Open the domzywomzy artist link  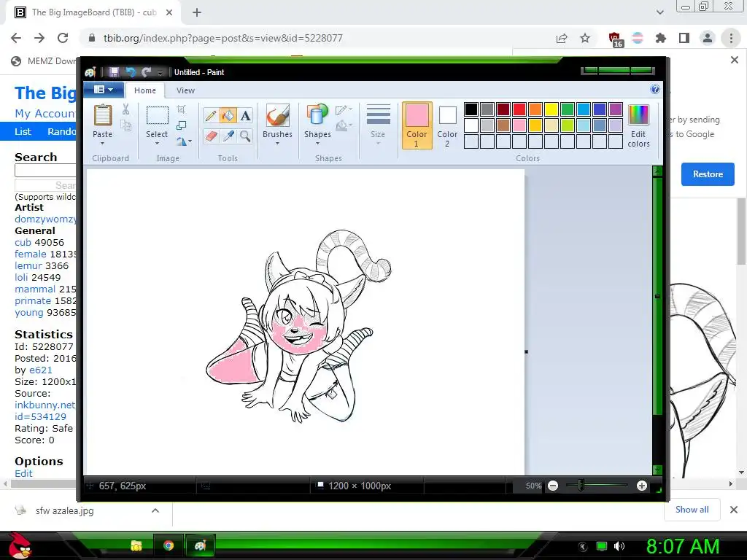45,219
